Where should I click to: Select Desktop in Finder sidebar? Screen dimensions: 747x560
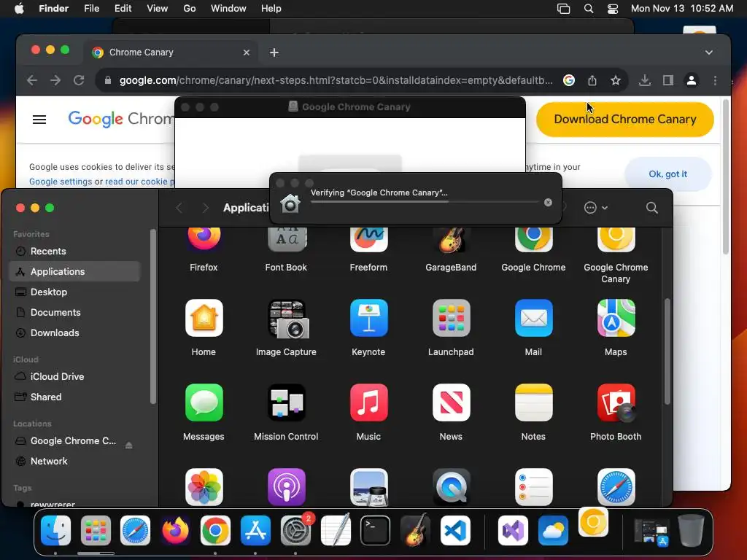75,292
